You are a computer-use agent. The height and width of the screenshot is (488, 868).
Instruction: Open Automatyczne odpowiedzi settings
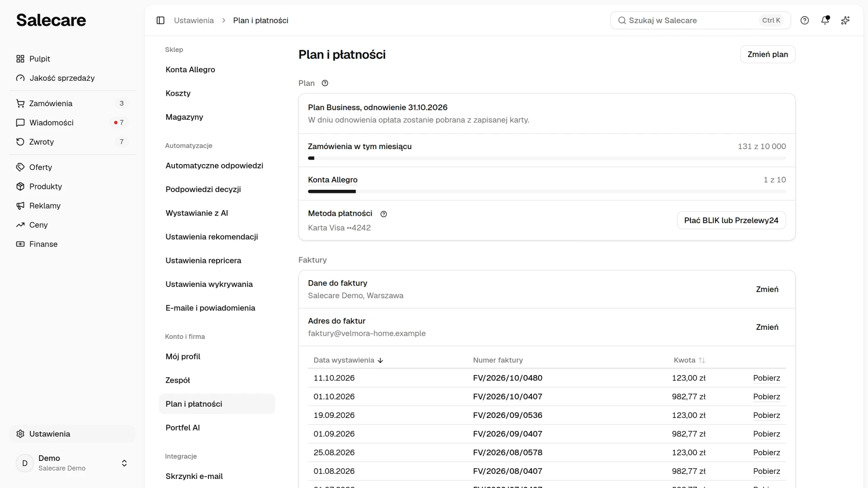click(217, 165)
